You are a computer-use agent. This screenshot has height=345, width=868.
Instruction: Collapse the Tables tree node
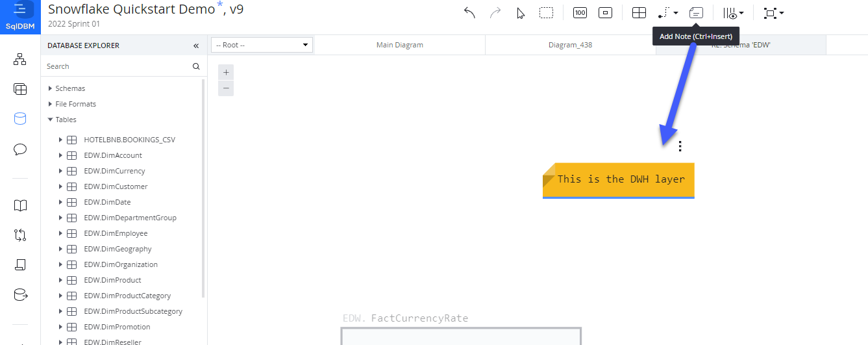pos(51,120)
